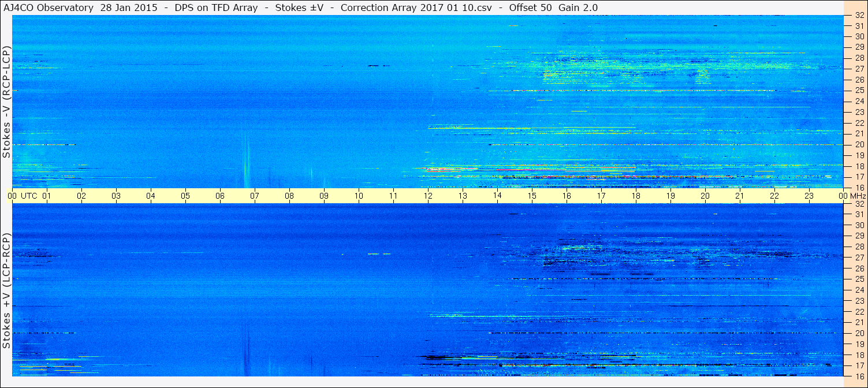Click the Stokes +V (LCP-RCP) axis title
This screenshot has height=388, width=868.
(x=6, y=290)
